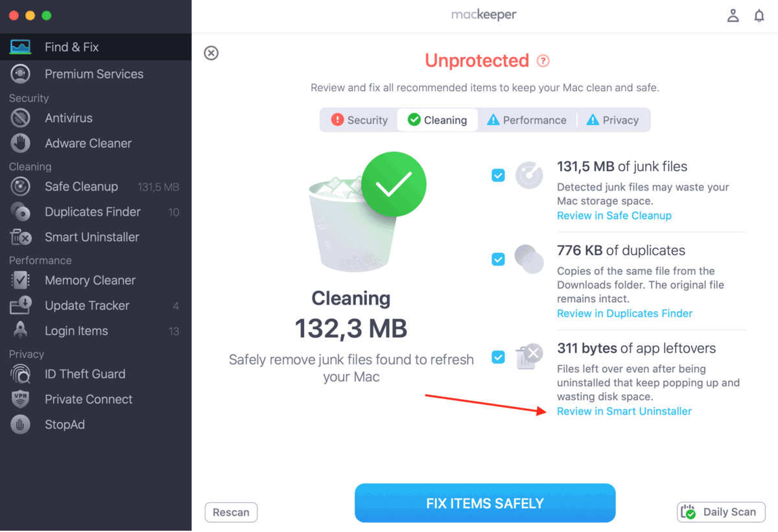778x532 pixels.
Task: Switch to the Privacy tab
Action: [613, 120]
